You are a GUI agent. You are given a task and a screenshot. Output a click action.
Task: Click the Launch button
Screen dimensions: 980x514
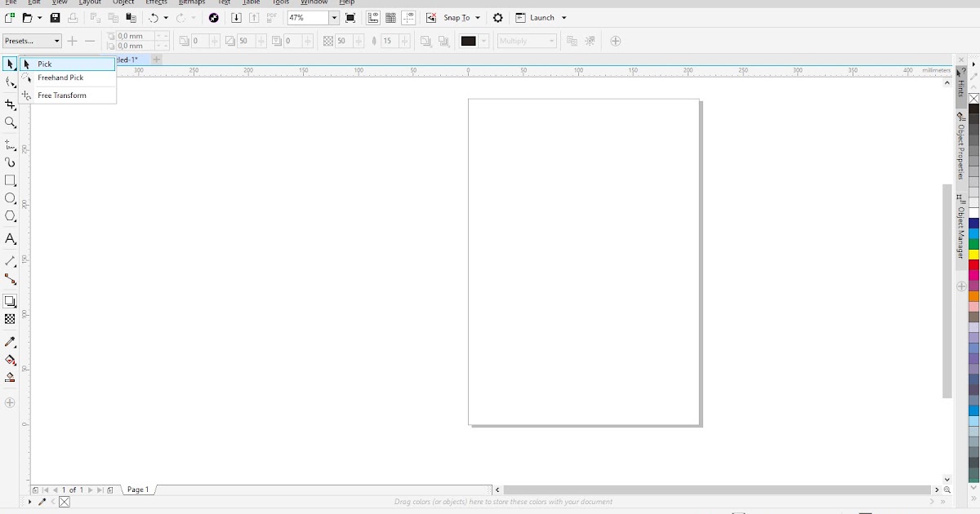pyautogui.click(x=539, y=17)
